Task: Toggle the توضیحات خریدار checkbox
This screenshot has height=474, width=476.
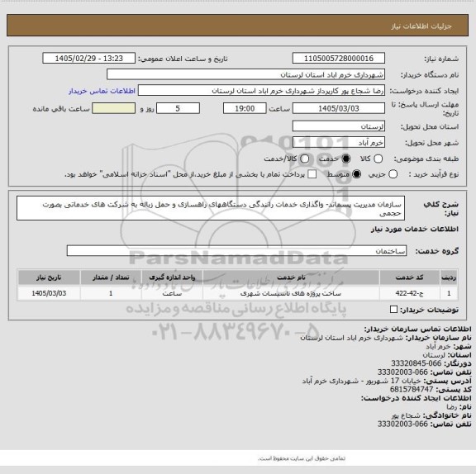Action: click(393, 310)
